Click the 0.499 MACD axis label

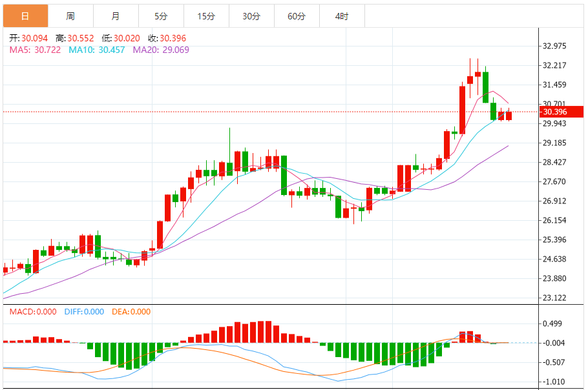(x=552, y=323)
